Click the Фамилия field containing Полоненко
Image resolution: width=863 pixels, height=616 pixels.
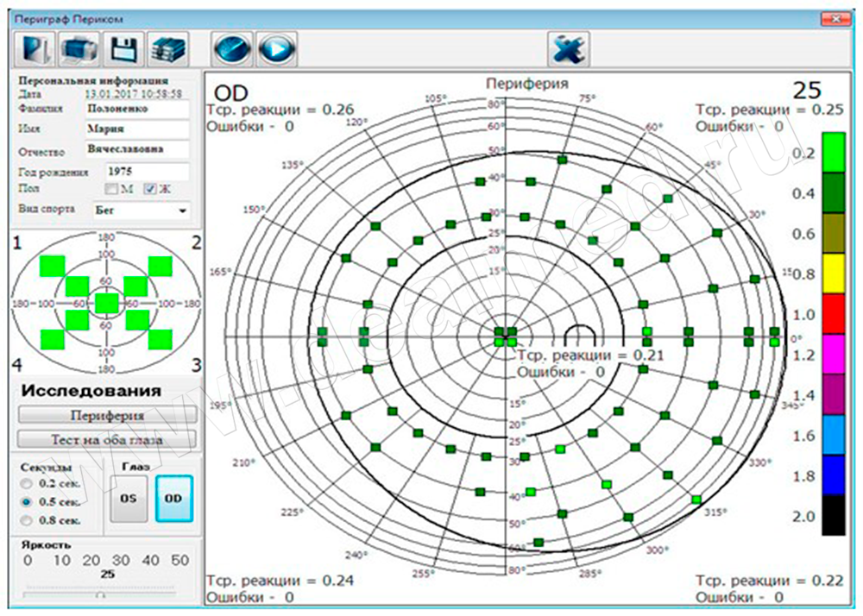137,109
